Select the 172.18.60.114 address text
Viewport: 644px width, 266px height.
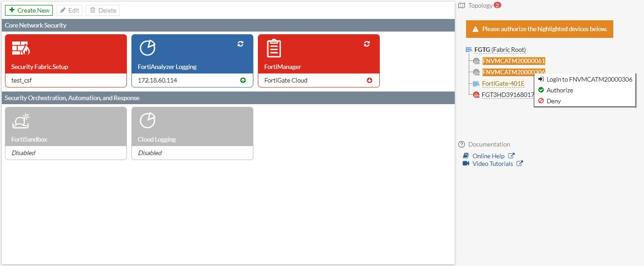[x=157, y=80]
